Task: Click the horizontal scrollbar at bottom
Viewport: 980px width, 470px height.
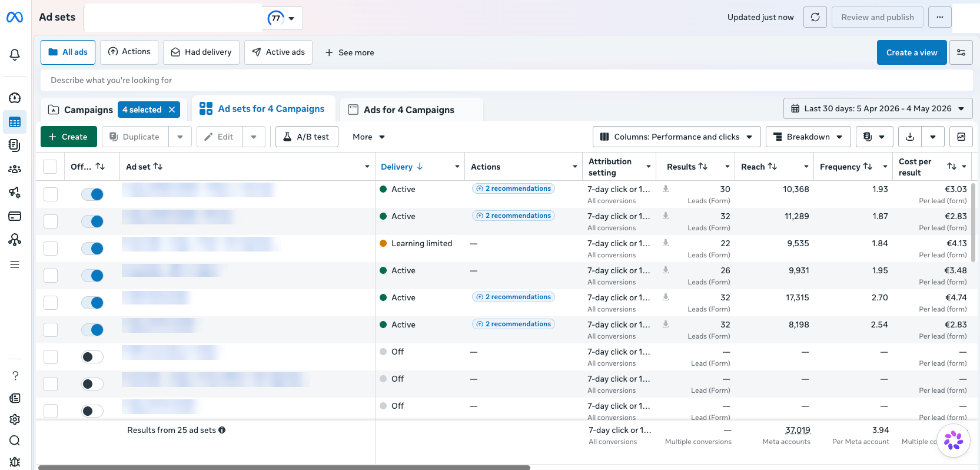Action: (284, 468)
